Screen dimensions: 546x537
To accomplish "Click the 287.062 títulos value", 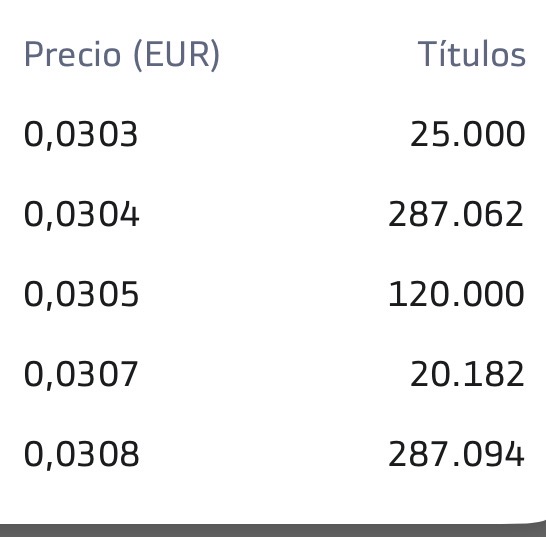I will click(x=456, y=214).
